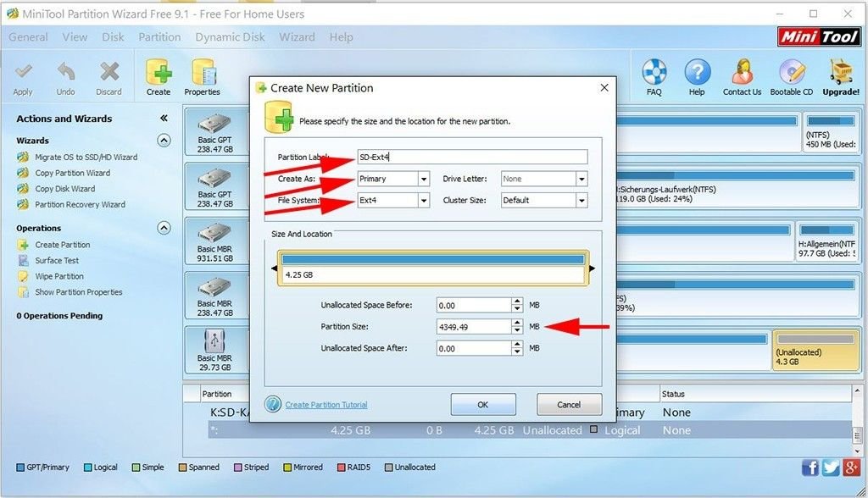Open the General menu
Image resolution: width=868 pixels, height=498 pixels.
click(x=28, y=37)
